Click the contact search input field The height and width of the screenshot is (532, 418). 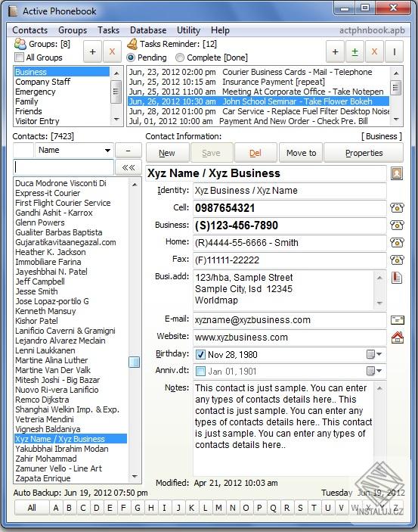(63, 167)
